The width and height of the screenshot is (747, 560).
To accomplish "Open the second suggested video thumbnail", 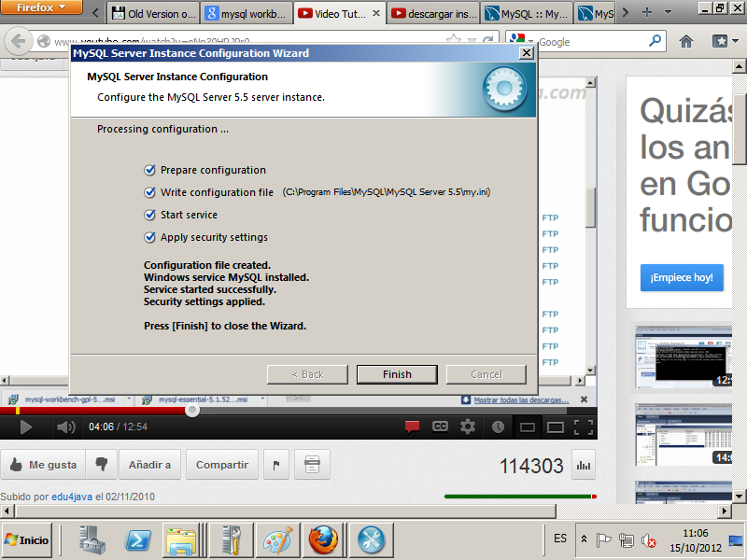I will [x=684, y=435].
